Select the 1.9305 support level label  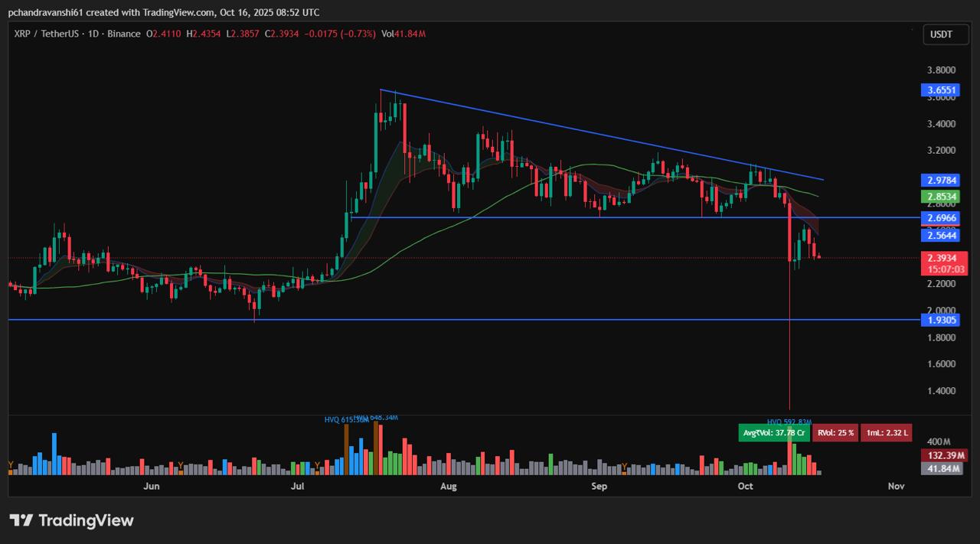point(941,320)
